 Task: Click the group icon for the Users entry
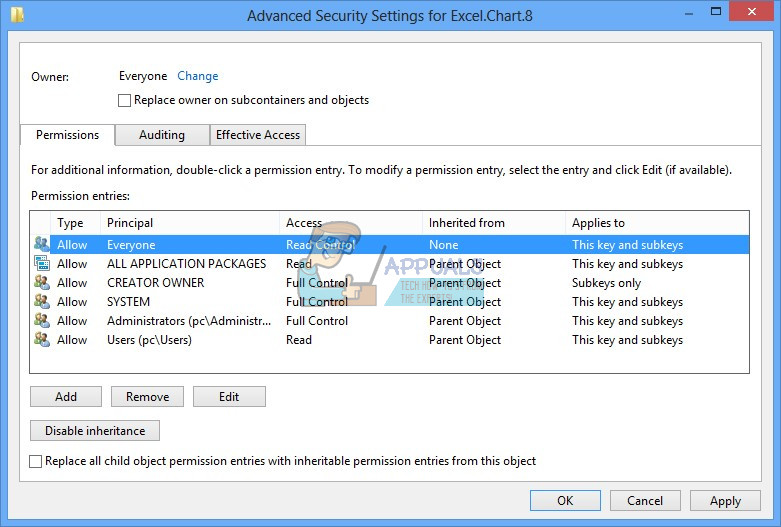click(x=41, y=340)
